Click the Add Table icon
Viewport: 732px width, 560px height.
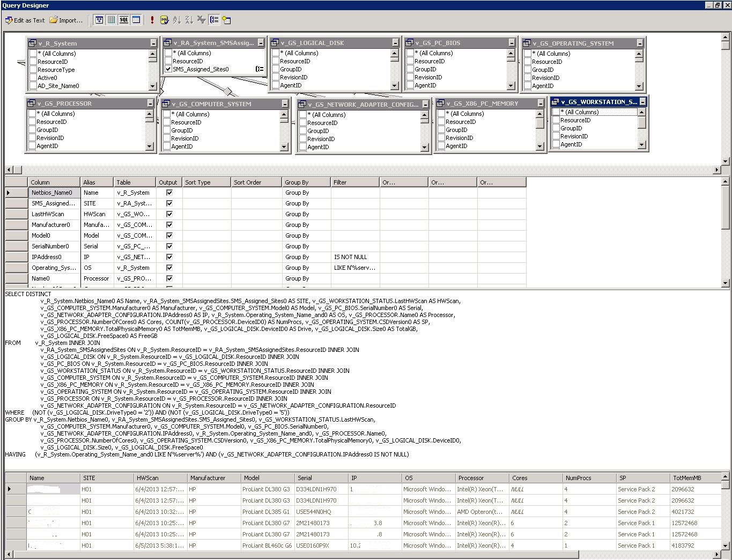(x=226, y=20)
